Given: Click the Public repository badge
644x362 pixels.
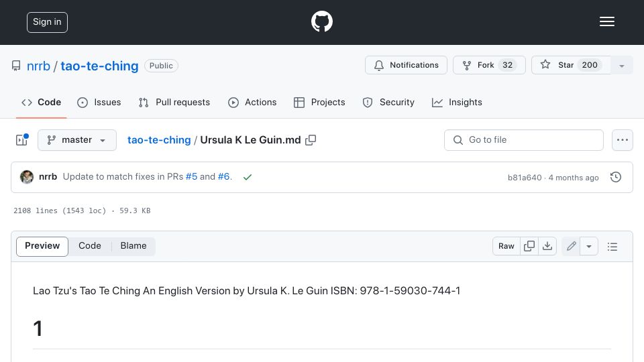Looking at the screenshot, I should pos(161,66).
